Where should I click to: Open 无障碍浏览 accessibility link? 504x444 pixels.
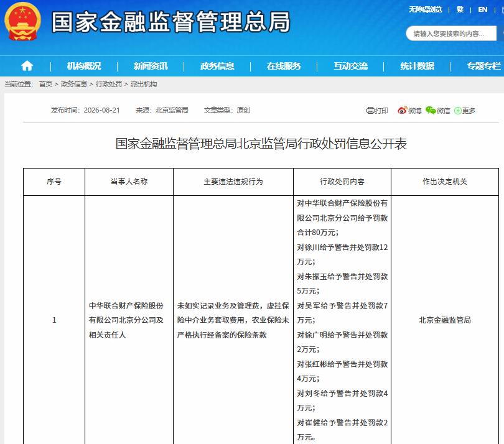(425, 9)
